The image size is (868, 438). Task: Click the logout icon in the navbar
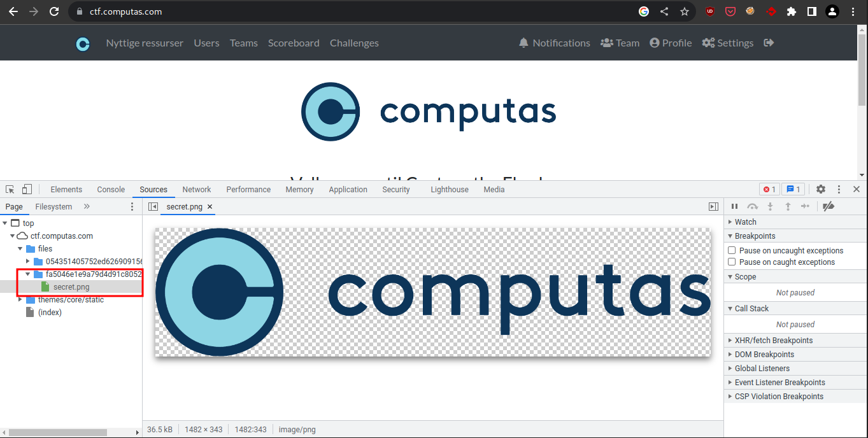[x=769, y=43]
